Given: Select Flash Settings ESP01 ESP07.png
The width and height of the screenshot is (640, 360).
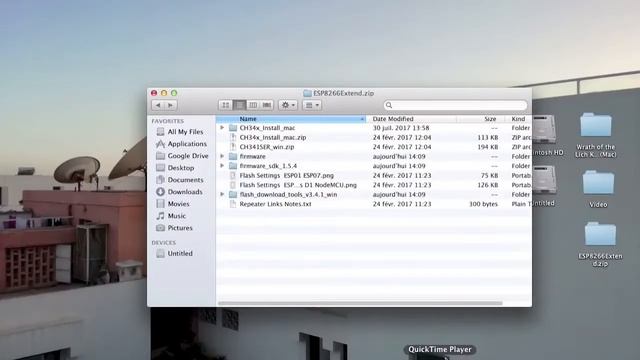Looking at the screenshot, I should pos(373,176).
